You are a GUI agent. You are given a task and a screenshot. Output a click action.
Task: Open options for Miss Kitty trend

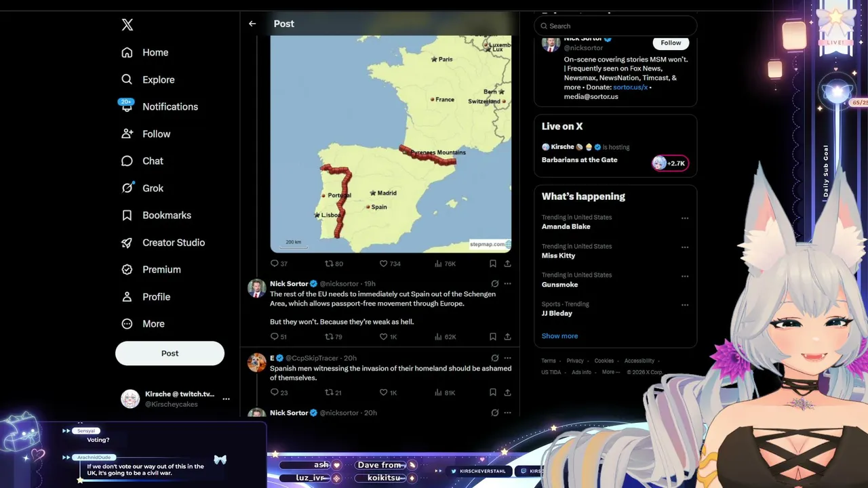685,247
